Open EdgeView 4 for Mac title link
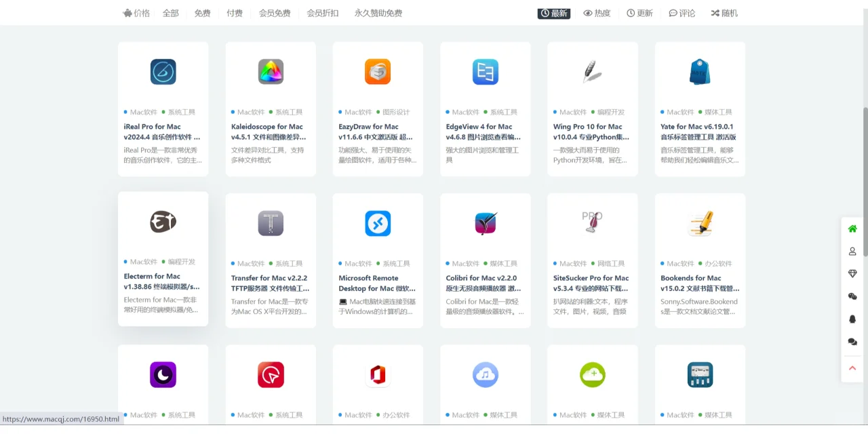868x434 pixels. (x=484, y=132)
